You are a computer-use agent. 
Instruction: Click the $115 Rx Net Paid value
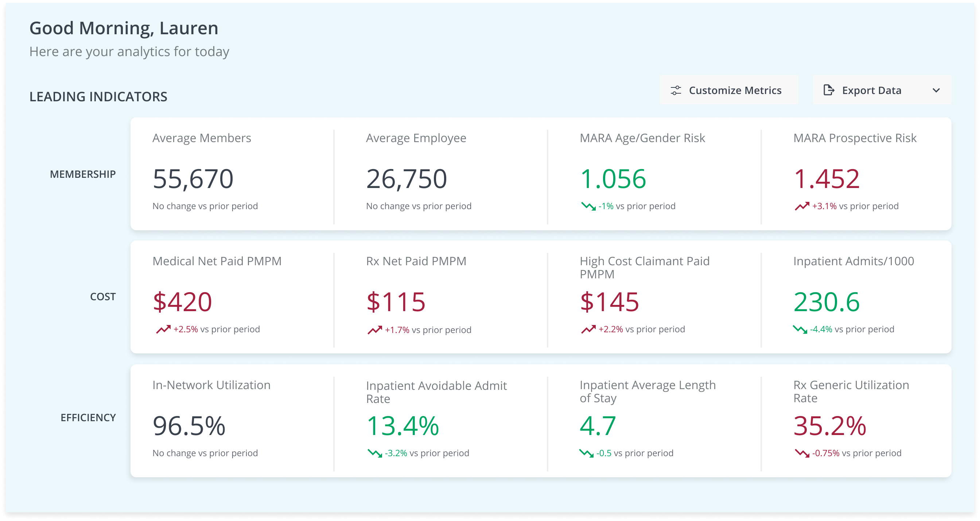(x=396, y=302)
